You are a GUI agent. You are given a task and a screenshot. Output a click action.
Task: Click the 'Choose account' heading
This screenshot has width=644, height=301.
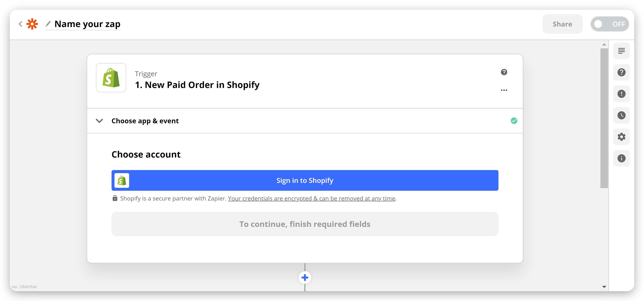pyautogui.click(x=146, y=155)
